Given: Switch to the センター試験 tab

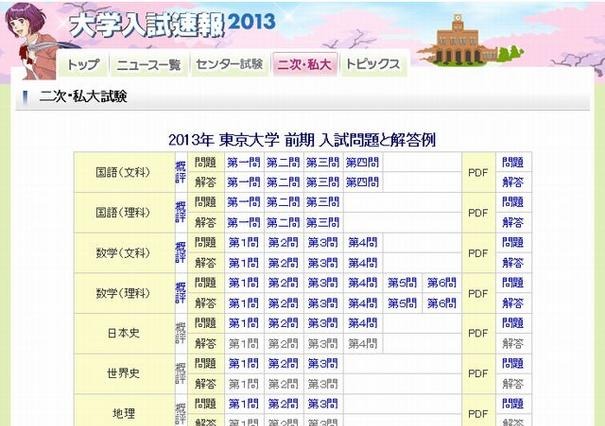Looking at the screenshot, I should tap(229, 64).
